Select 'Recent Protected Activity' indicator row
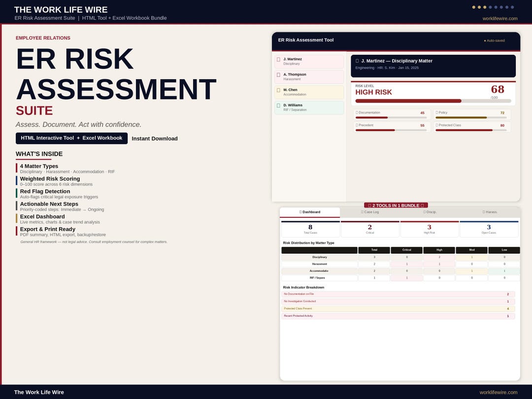This screenshot has height=399, width=532. click(x=399, y=316)
